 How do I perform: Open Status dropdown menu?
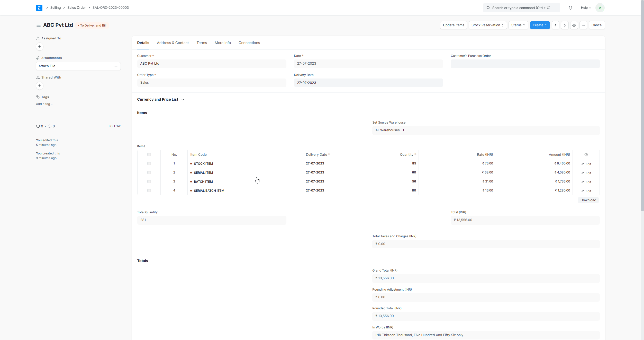[518, 25]
